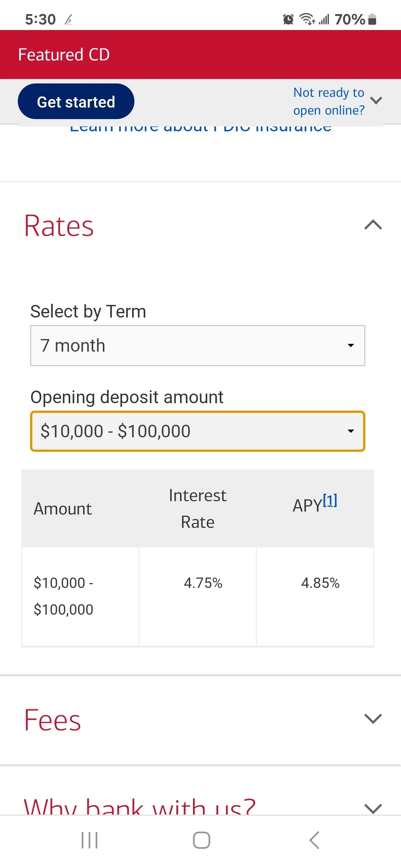Expand the chevron beside 'Not ready to open online?'
This screenshot has width=401, height=868.
coord(376,101)
